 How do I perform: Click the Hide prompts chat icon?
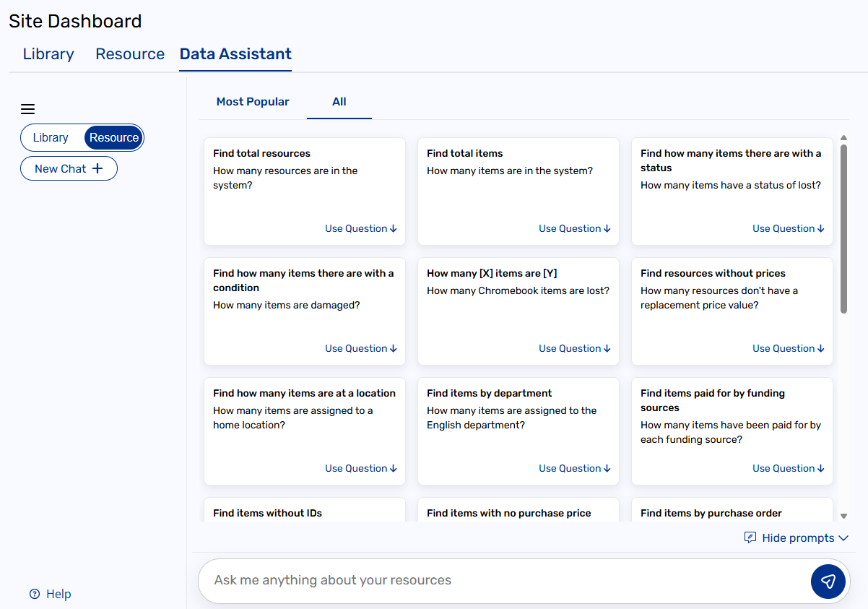(x=750, y=537)
